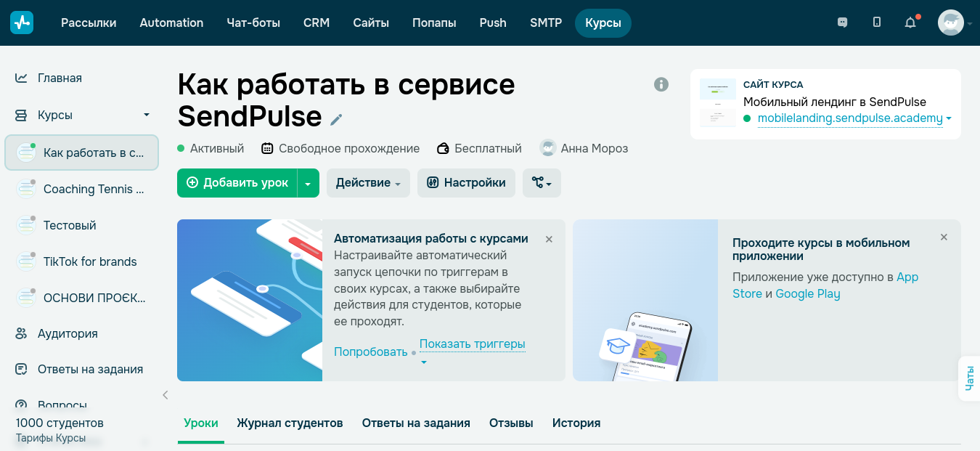Open the Google Play link in the banner
The height and width of the screenshot is (451, 980).
tap(808, 293)
